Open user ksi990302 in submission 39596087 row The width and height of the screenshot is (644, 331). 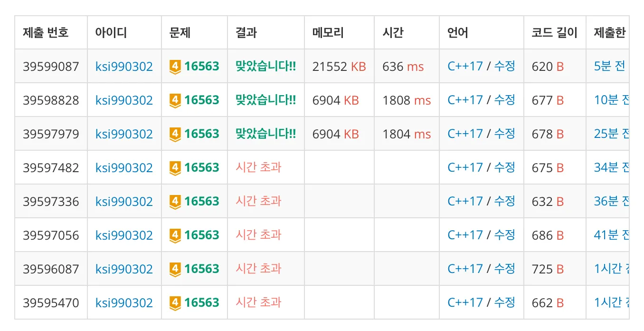click(124, 269)
